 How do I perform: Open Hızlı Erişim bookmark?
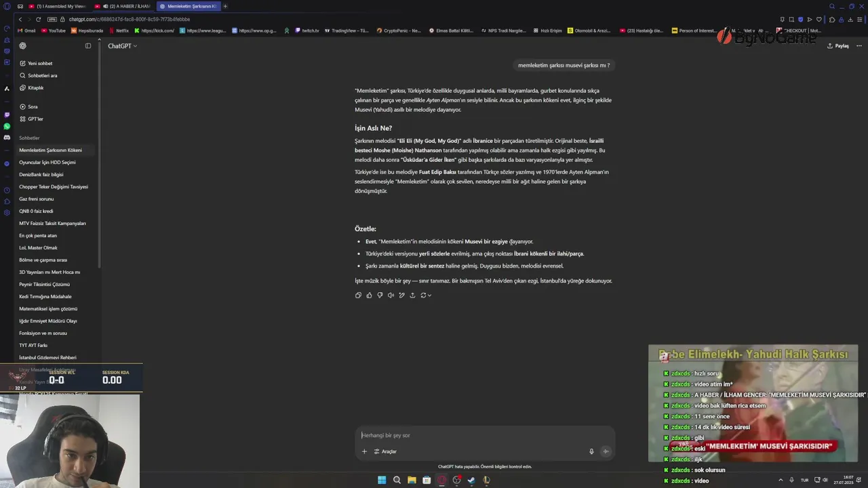[x=548, y=30]
